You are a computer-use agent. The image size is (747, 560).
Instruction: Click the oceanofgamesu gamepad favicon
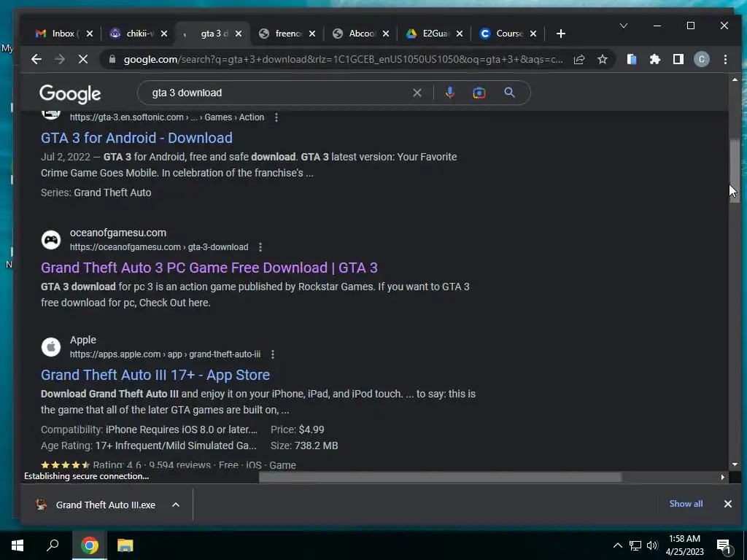pos(51,239)
